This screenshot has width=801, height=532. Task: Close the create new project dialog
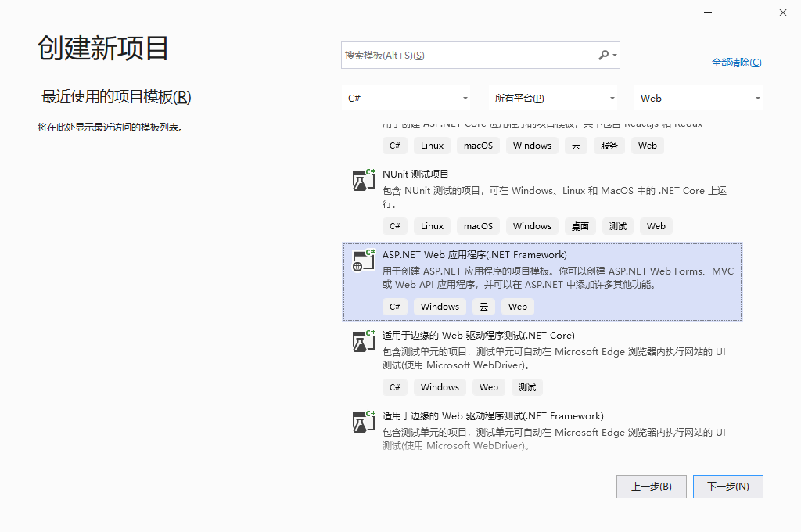pos(782,13)
